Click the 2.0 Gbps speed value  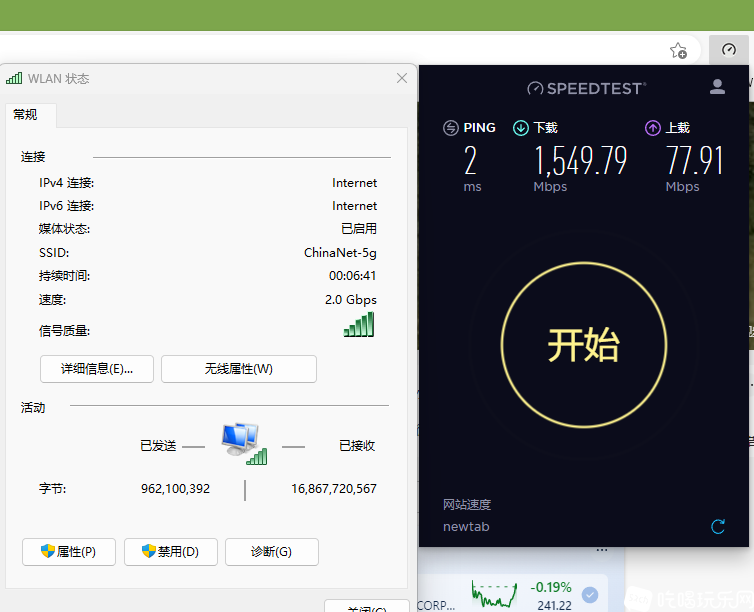(351, 300)
